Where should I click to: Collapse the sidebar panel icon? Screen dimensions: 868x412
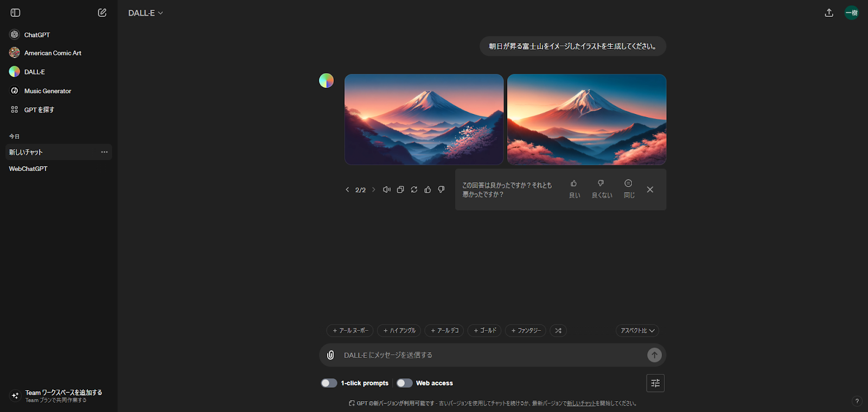pos(15,12)
